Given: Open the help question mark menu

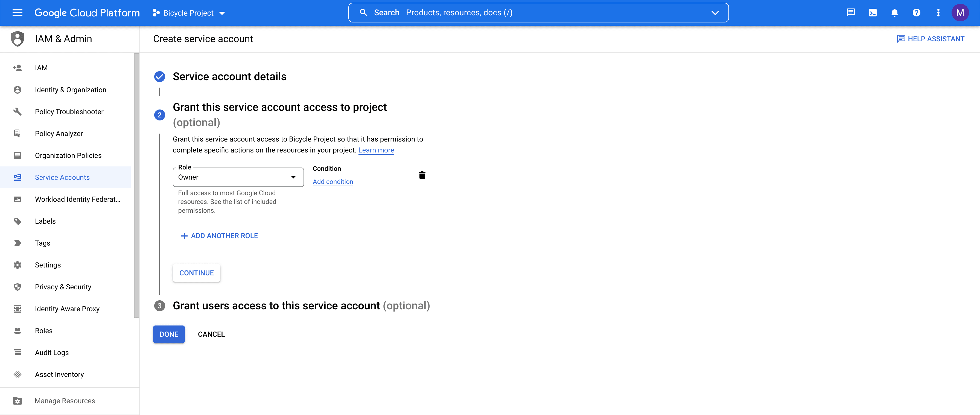Looking at the screenshot, I should tap(916, 13).
